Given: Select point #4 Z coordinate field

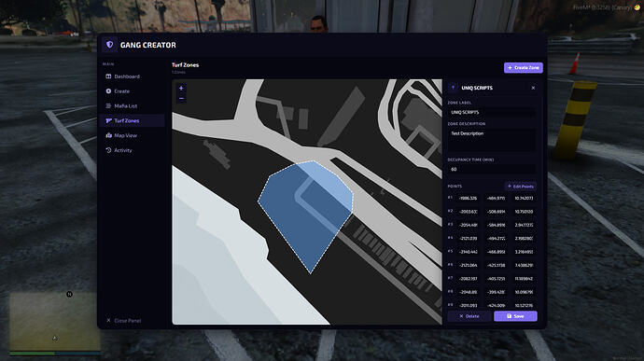Looking at the screenshot, I should pos(524,238).
